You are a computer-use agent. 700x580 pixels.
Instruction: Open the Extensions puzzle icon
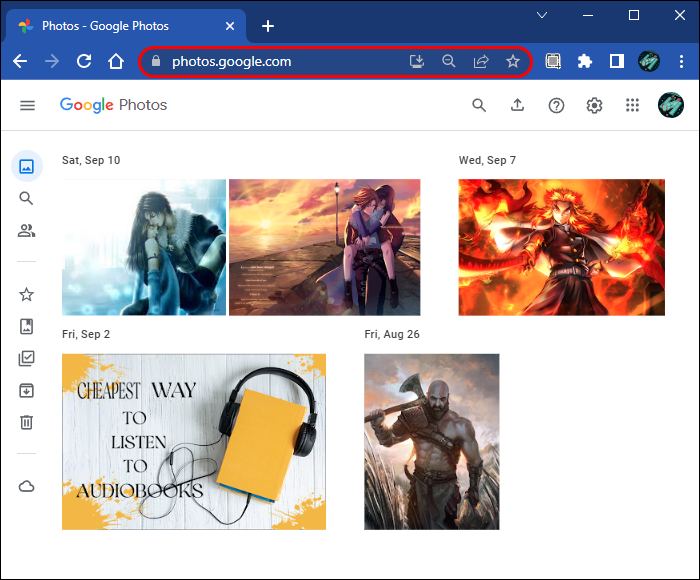pyautogui.click(x=585, y=61)
